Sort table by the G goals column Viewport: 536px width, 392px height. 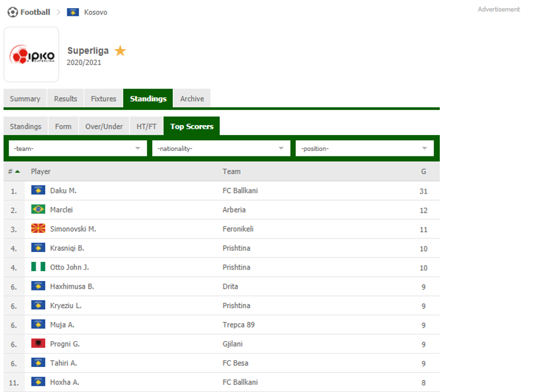(423, 172)
